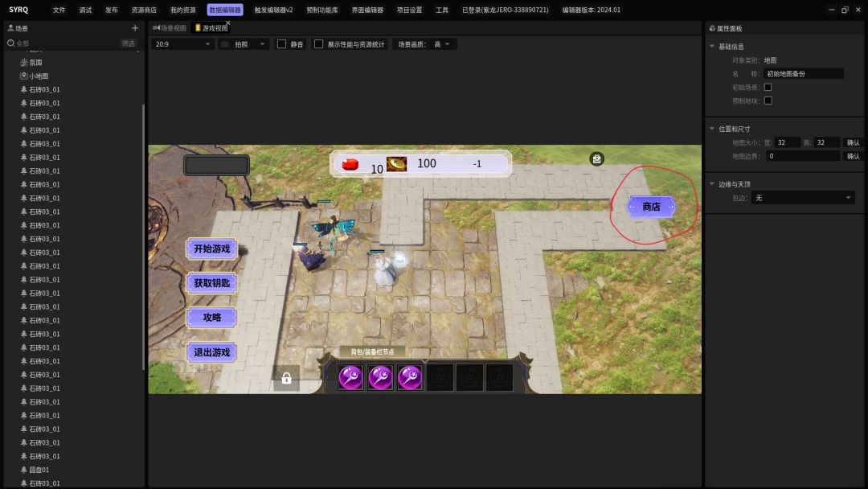Screen dimensions: 868x489
Task: Open the 拍照 dropdown arrow
Action: point(262,44)
